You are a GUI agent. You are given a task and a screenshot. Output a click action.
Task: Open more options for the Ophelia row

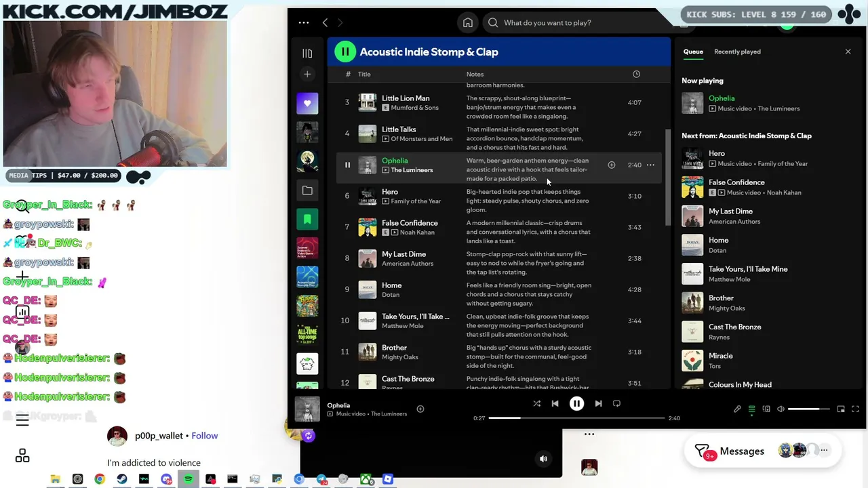[x=650, y=165]
